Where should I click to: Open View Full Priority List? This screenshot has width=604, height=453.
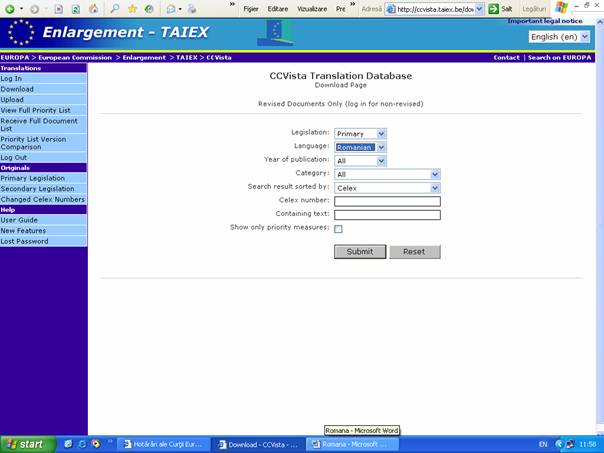click(x=43, y=110)
